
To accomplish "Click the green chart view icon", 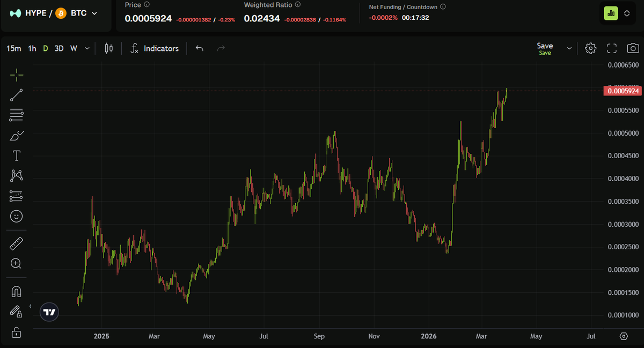I will tap(611, 13).
